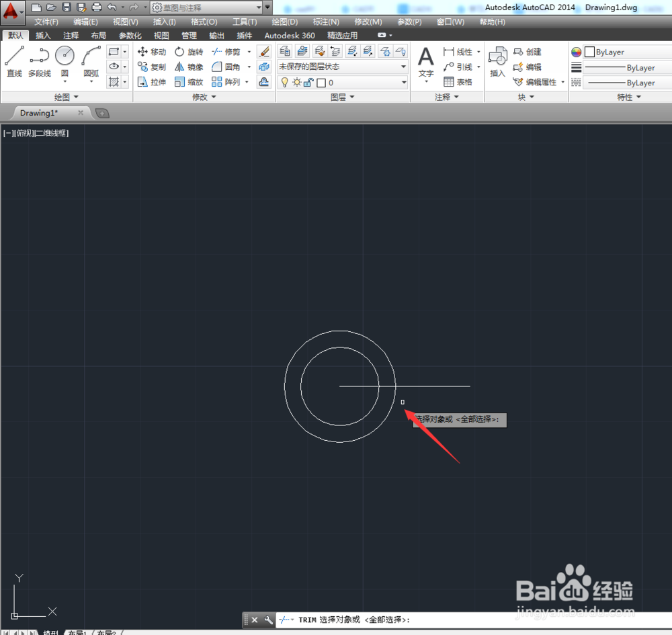Click the viewport label [-][俯视][二维线框]
This screenshot has height=635, width=672.
point(36,133)
